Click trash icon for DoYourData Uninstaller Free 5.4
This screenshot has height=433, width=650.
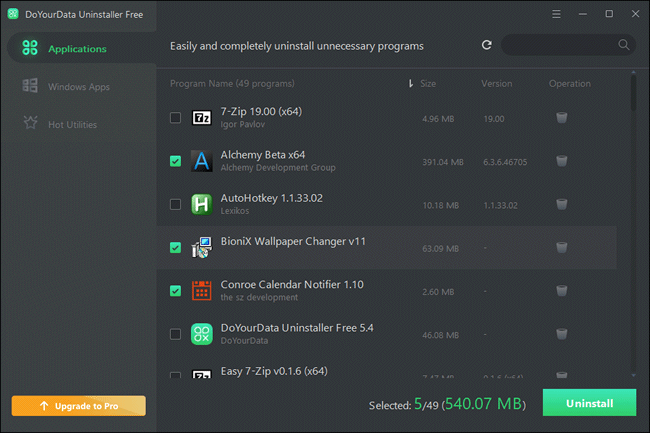tap(562, 333)
